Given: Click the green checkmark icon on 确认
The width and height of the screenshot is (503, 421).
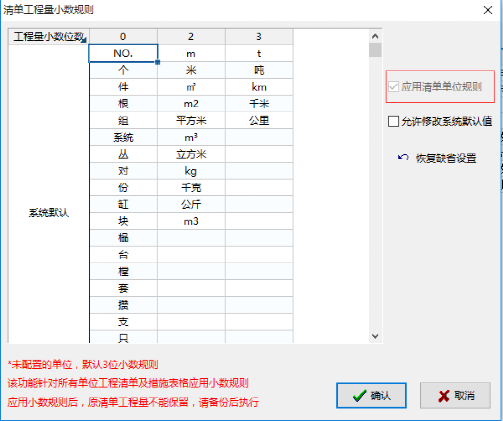Looking at the screenshot, I should pos(359,396).
